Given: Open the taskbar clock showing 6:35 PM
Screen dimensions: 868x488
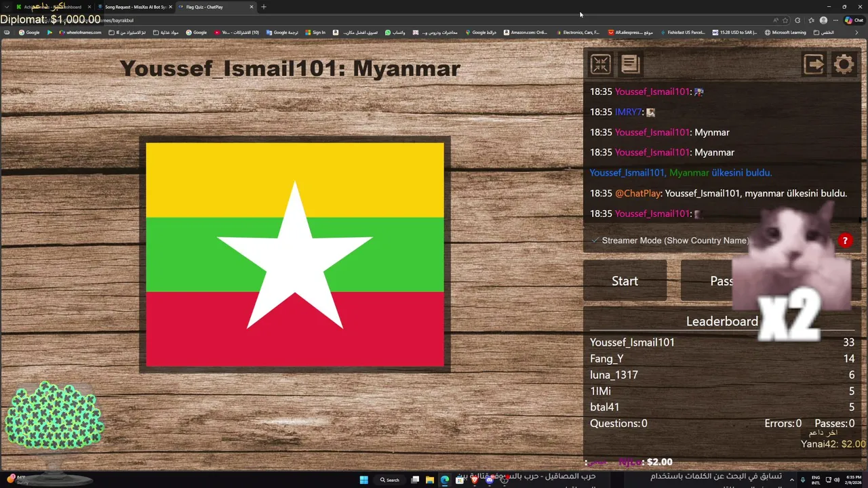Looking at the screenshot, I should tap(854, 480).
